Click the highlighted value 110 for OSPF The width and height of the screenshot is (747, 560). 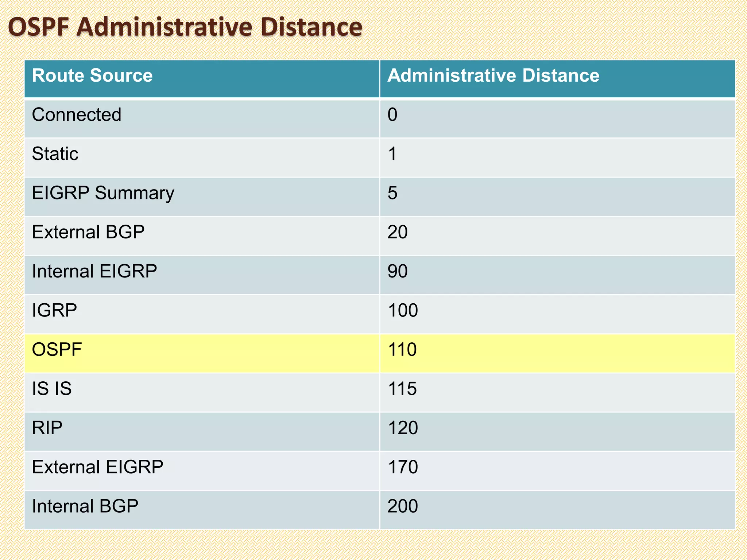point(402,349)
